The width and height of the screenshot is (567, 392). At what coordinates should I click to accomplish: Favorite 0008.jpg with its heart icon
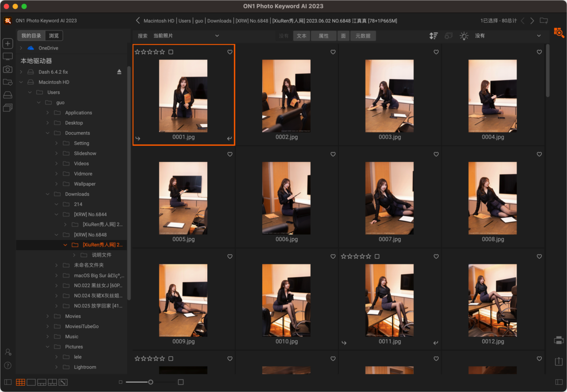[539, 154]
